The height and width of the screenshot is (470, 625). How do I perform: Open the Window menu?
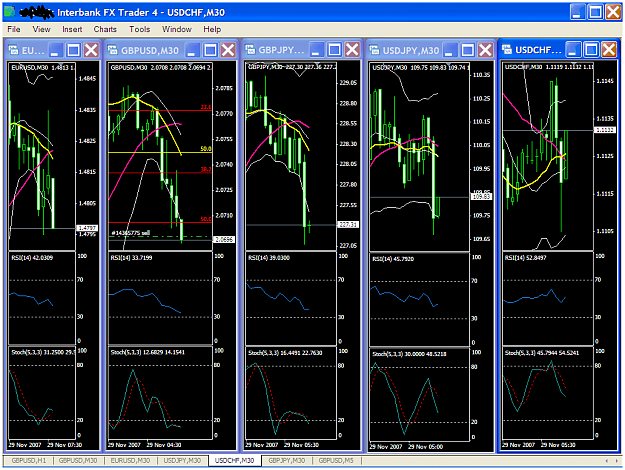click(x=177, y=29)
